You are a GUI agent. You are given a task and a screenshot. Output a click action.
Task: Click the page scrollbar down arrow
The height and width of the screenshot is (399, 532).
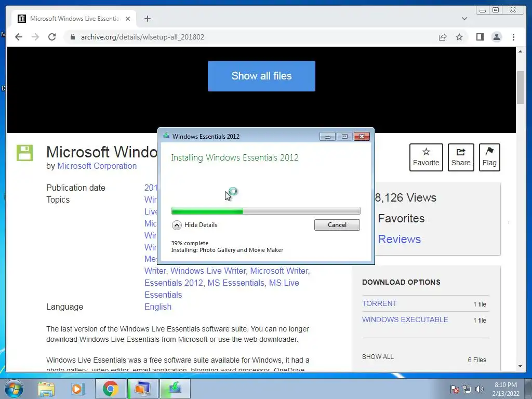pyautogui.click(x=520, y=366)
